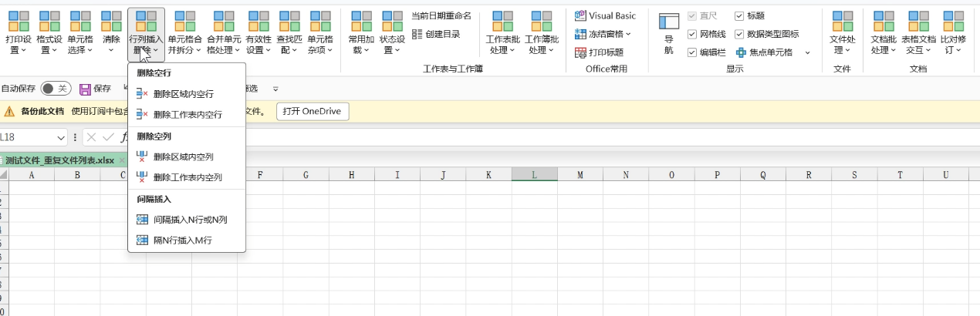Open the 表格文档交互 ribbon menu

click(x=918, y=32)
